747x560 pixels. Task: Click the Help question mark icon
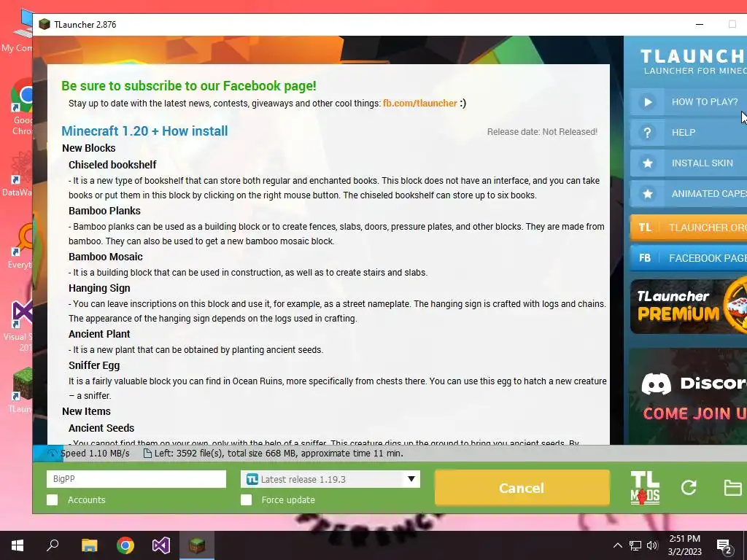(x=648, y=133)
